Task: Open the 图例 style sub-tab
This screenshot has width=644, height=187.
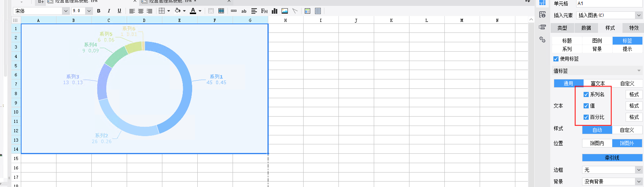Action: 597,41
